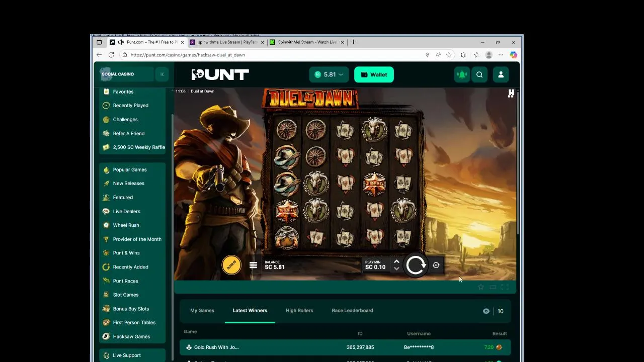The height and width of the screenshot is (362, 644).
Task: Refresh the browser page
Action: tap(111, 55)
